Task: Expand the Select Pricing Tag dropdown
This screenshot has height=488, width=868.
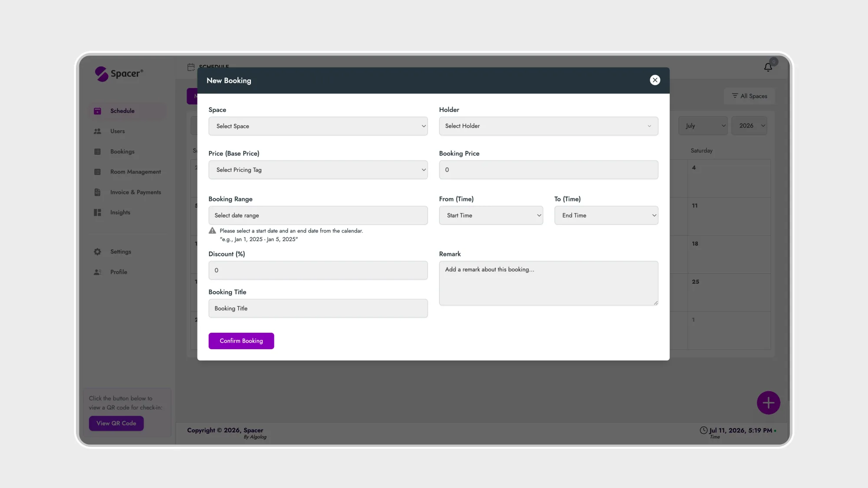Action: (x=318, y=170)
